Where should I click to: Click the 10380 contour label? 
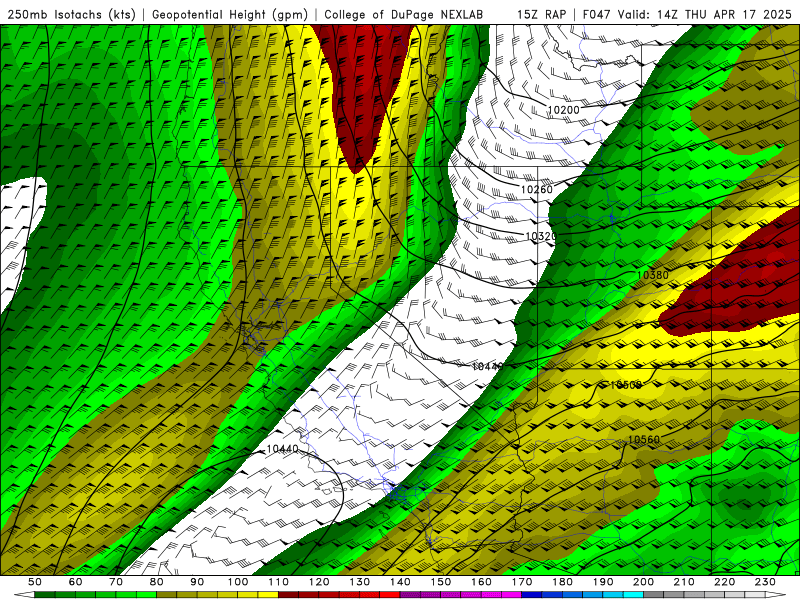pyautogui.click(x=653, y=275)
